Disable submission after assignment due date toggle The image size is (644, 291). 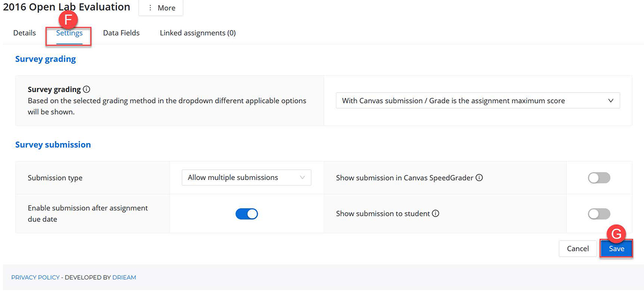point(247,214)
